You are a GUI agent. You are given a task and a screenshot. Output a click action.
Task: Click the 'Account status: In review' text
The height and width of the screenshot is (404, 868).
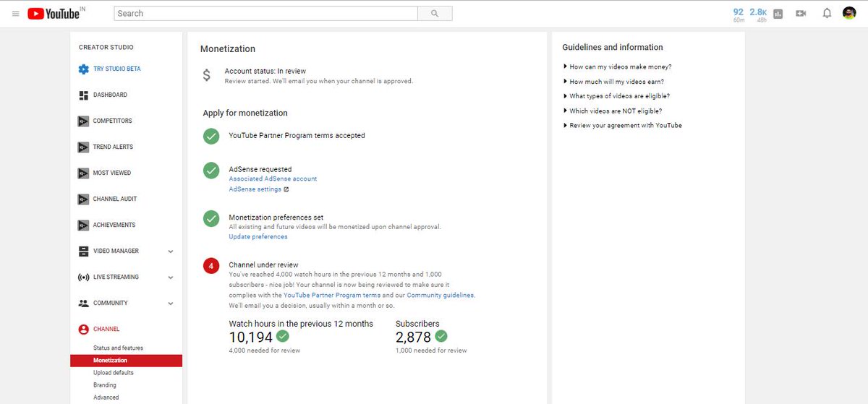click(265, 72)
